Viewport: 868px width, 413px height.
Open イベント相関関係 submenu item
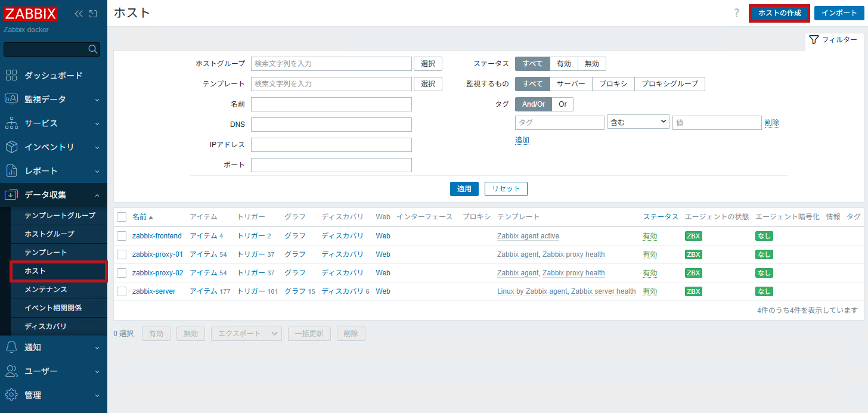[x=60, y=308]
